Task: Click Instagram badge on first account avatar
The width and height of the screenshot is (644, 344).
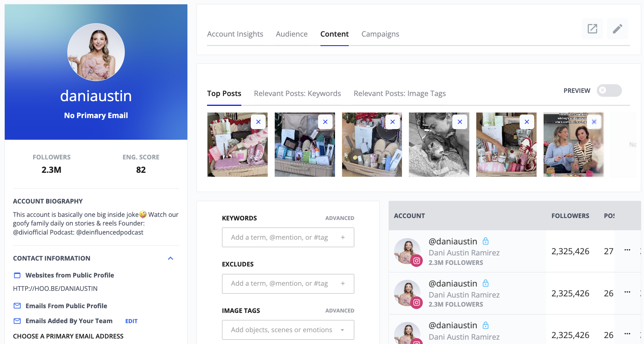Action: point(416,261)
